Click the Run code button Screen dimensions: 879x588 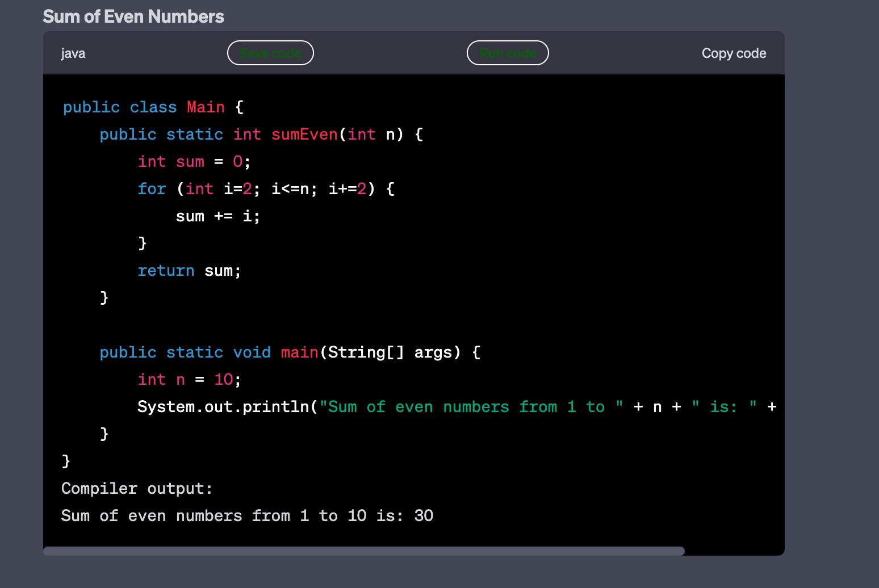tap(507, 53)
